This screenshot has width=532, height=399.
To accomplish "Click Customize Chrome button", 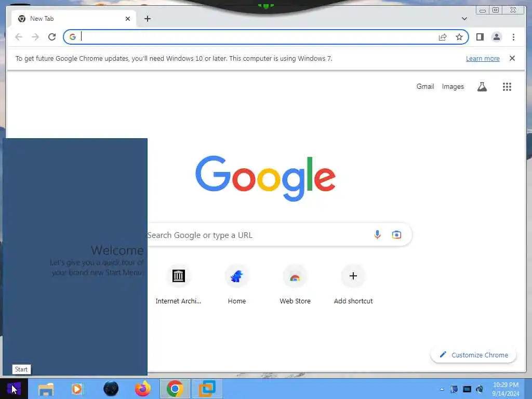I will click(473, 355).
